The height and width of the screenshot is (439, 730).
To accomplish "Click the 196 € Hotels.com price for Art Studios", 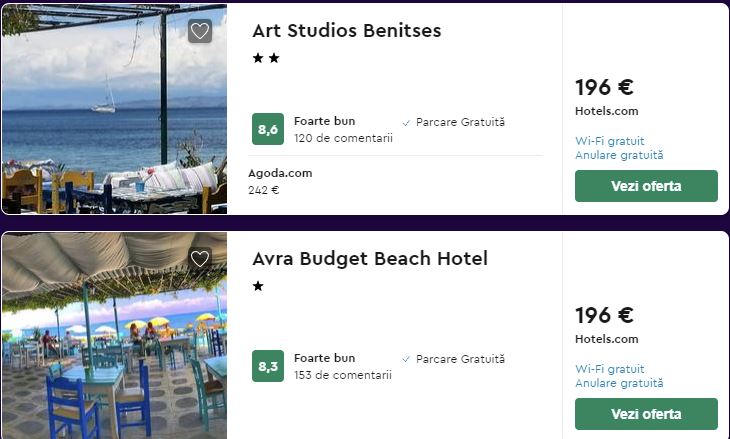I will (x=604, y=88).
